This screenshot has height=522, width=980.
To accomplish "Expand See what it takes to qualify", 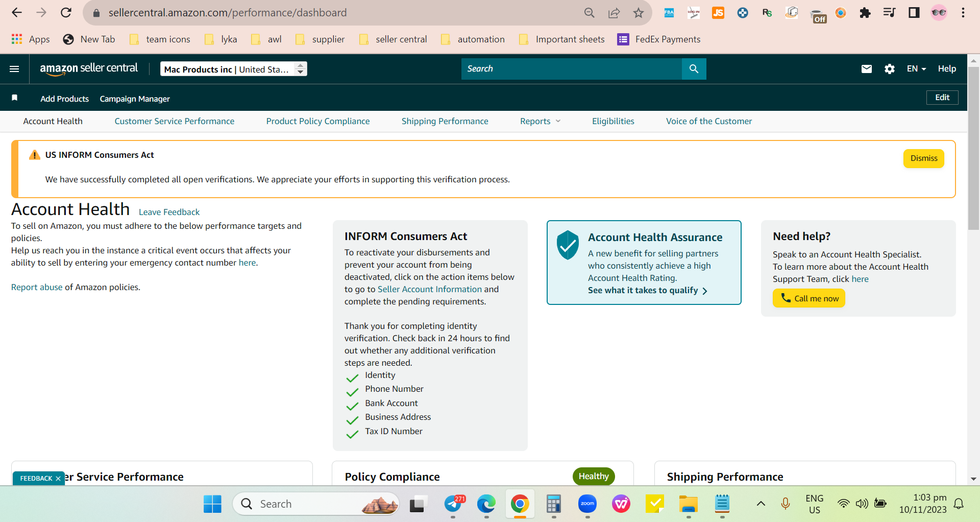I will [x=648, y=291].
